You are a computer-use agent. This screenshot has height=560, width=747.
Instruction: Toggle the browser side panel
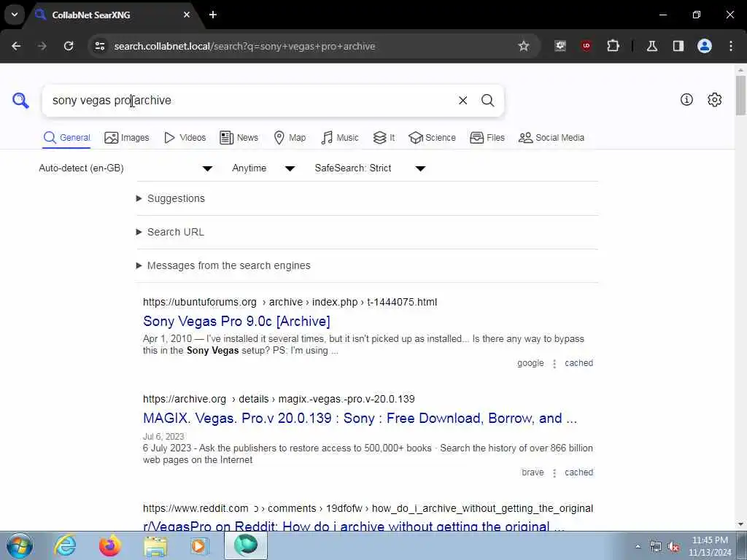click(678, 46)
